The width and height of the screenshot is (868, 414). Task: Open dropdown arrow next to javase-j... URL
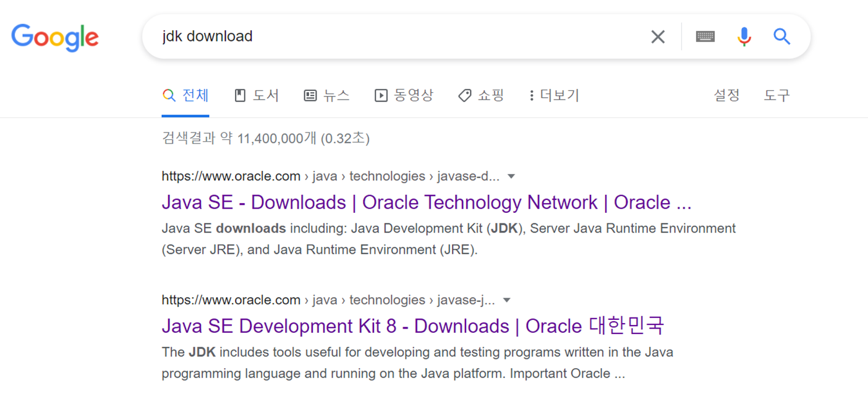507,300
